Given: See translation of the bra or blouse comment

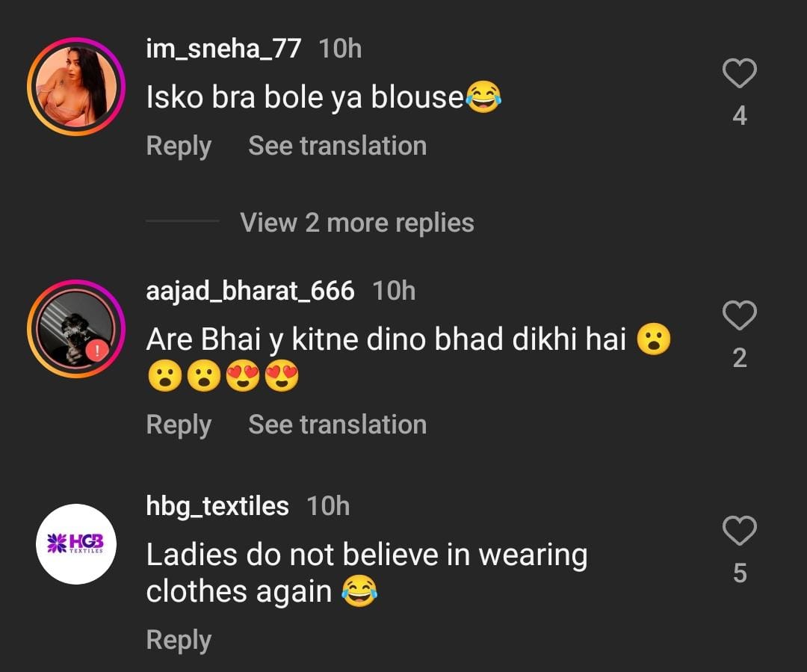Looking at the screenshot, I should 337,146.
